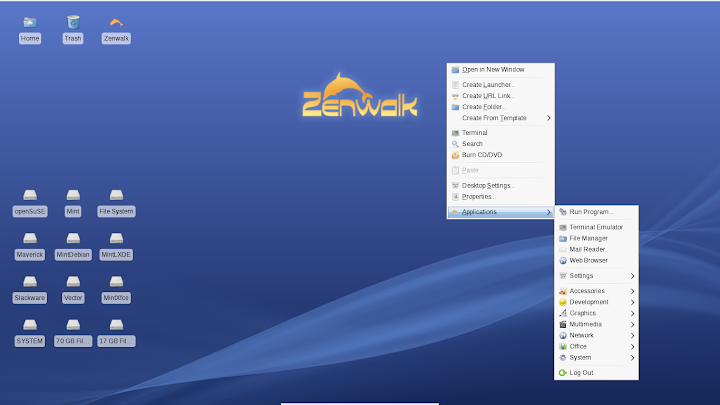Expand the System category
The width and height of the screenshot is (720, 405).
596,358
